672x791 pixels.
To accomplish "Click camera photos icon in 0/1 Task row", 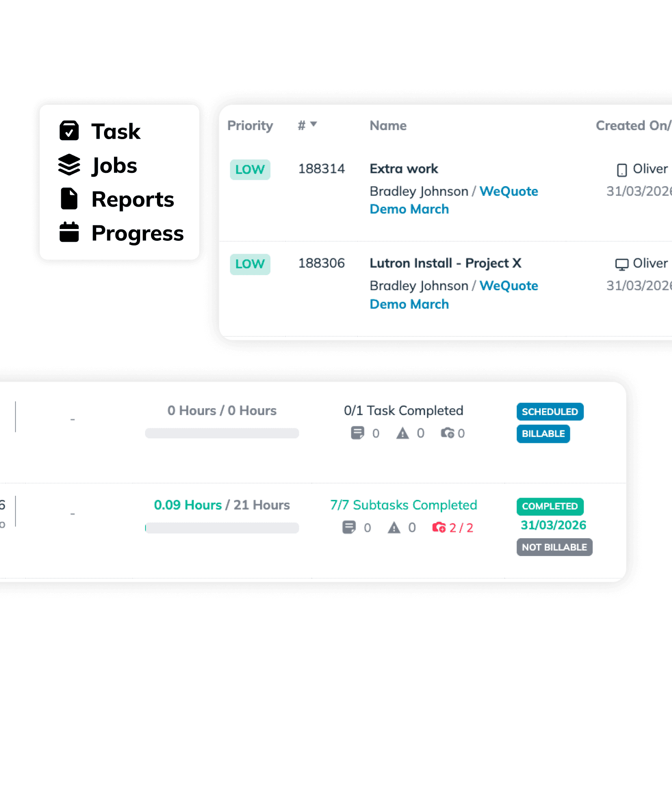I will pyautogui.click(x=448, y=432).
